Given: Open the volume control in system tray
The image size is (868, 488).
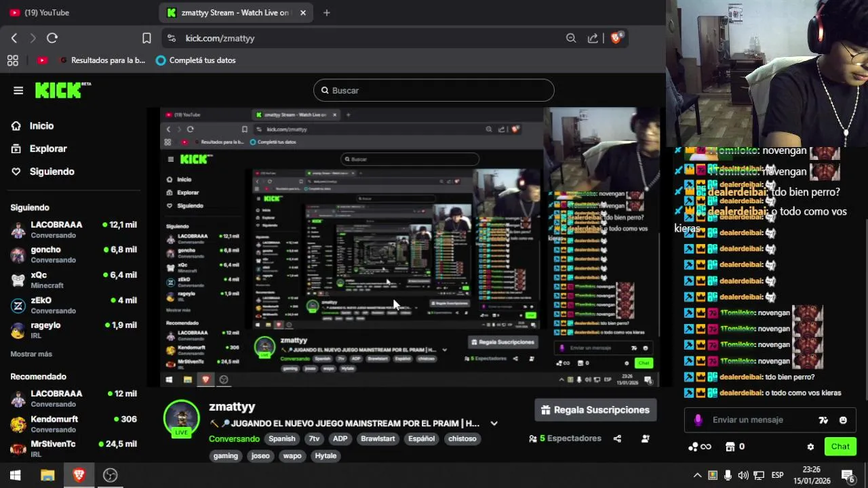Looking at the screenshot, I should 743,475.
